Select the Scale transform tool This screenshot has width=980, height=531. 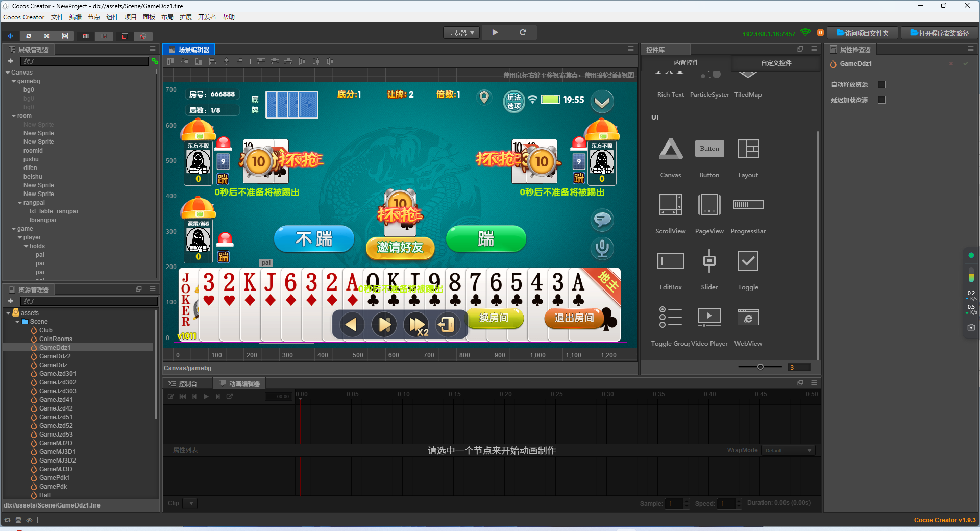(46, 36)
